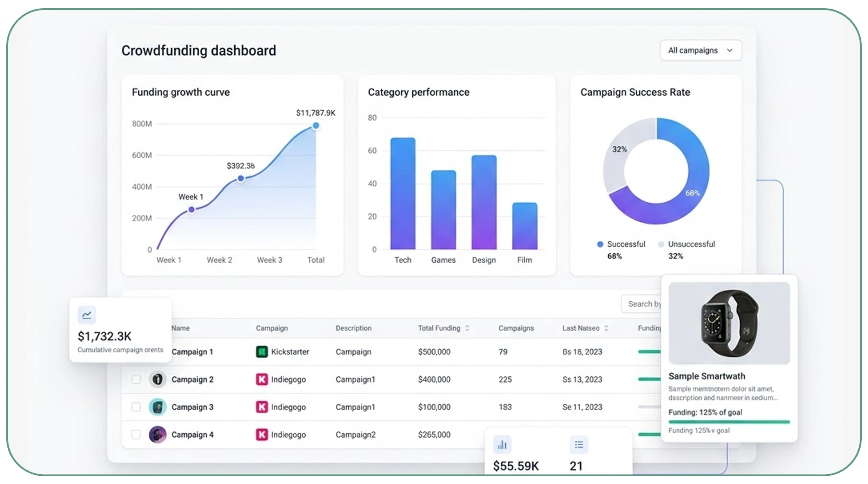Click the Campaign column header
The height and width of the screenshot is (484, 868).
(272, 328)
